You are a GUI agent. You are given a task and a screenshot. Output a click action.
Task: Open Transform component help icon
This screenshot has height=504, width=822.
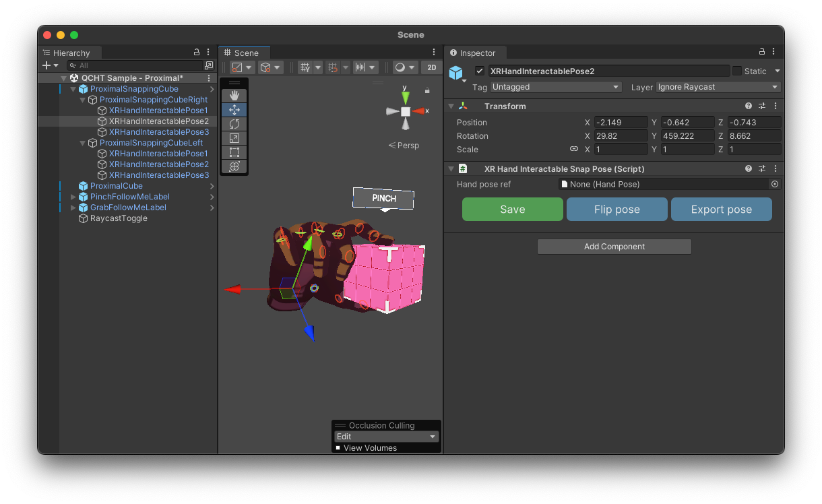coord(749,106)
